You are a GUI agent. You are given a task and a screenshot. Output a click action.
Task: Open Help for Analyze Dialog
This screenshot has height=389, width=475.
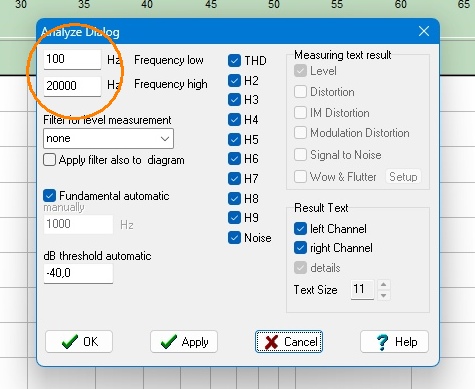394,342
